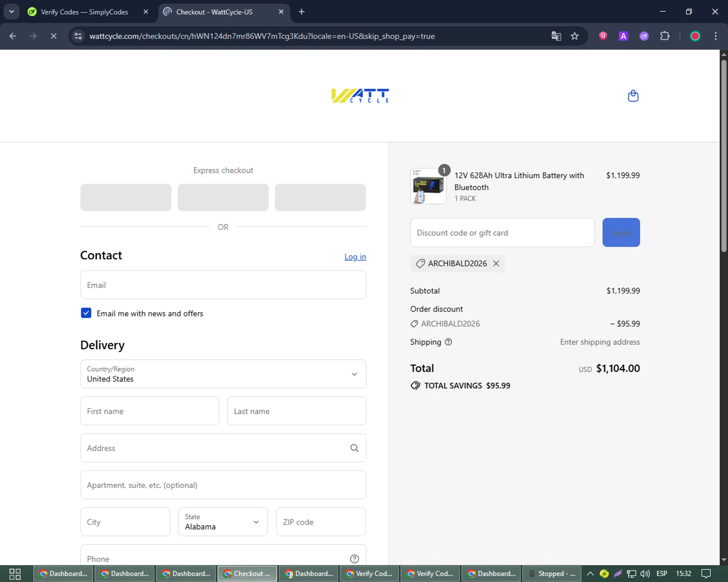Open a new browser tab
The image size is (728, 582).
301,12
